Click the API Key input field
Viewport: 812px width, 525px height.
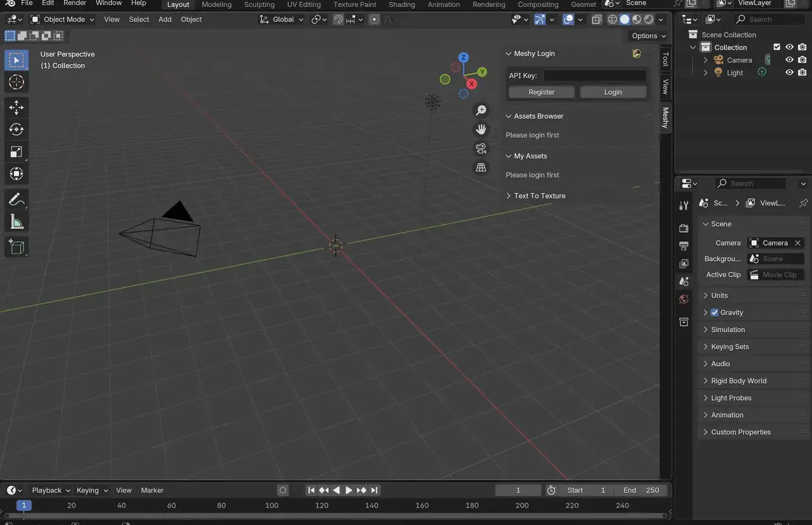coord(594,75)
